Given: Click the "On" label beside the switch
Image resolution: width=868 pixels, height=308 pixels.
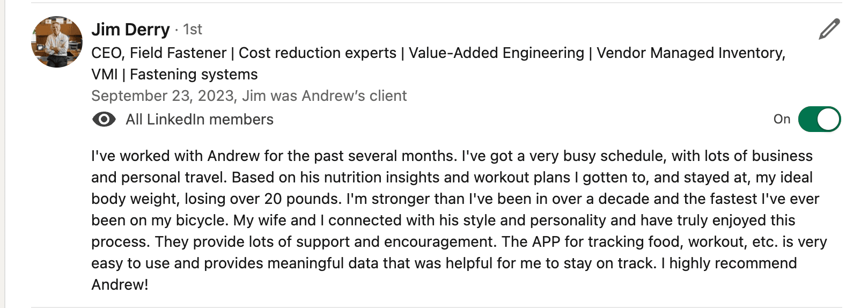Looking at the screenshot, I should pos(782,119).
